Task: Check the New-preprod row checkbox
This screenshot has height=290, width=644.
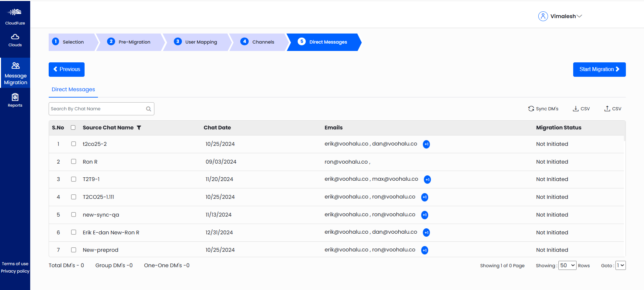Action: (x=73, y=250)
